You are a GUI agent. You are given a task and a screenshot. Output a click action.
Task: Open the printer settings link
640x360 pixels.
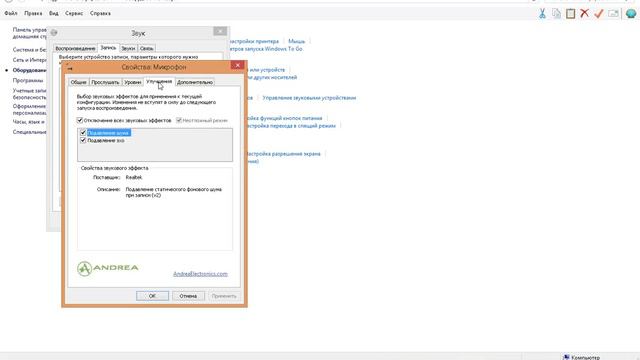[x=254, y=41]
